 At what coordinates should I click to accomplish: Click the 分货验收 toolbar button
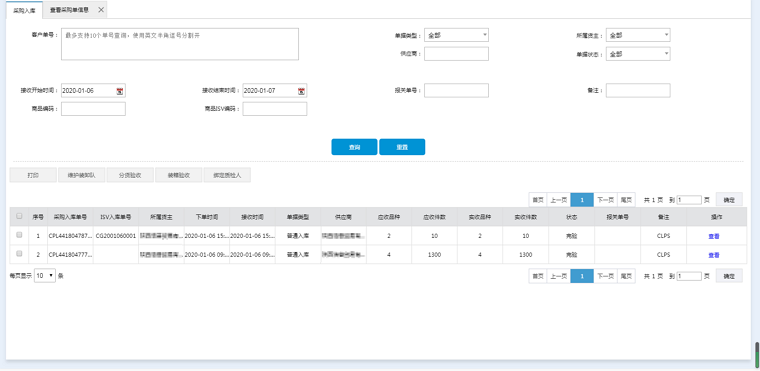click(130, 176)
